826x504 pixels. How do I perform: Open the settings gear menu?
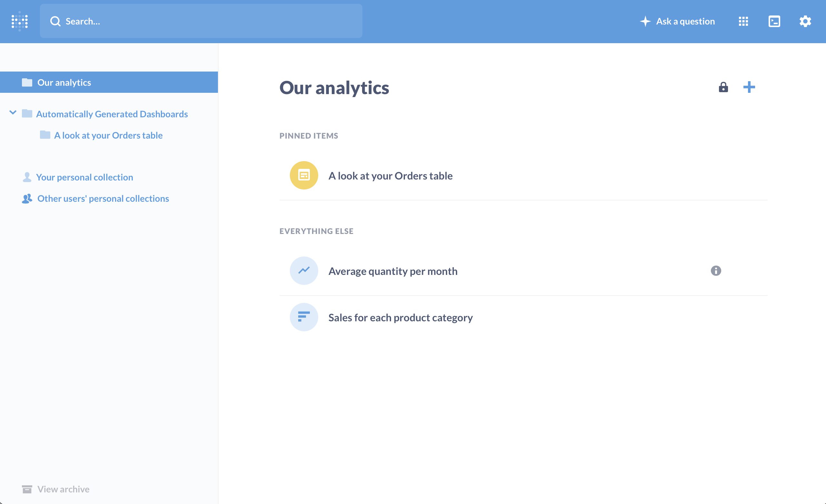point(805,21)
